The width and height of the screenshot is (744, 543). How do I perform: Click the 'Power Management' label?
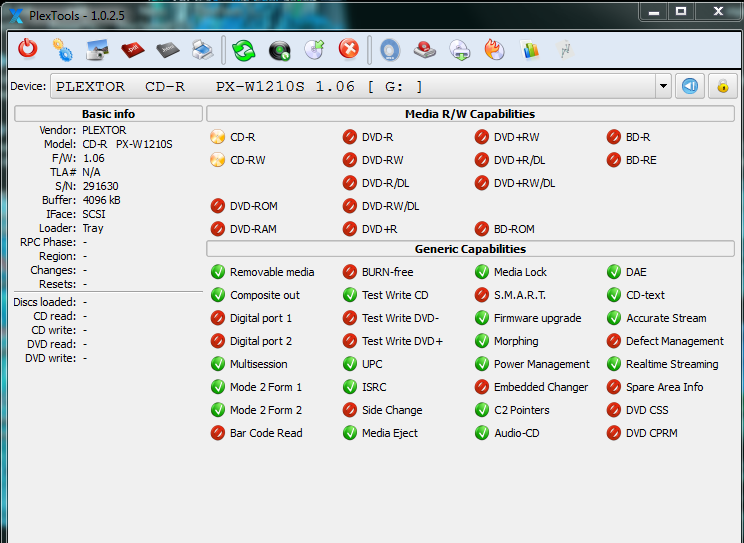coord(542,364)
